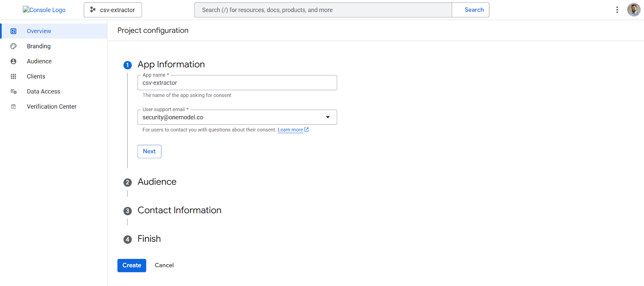644x286 pixels.
Task: Open the csv-extractor project picker
Action: (x=113, y=10)
